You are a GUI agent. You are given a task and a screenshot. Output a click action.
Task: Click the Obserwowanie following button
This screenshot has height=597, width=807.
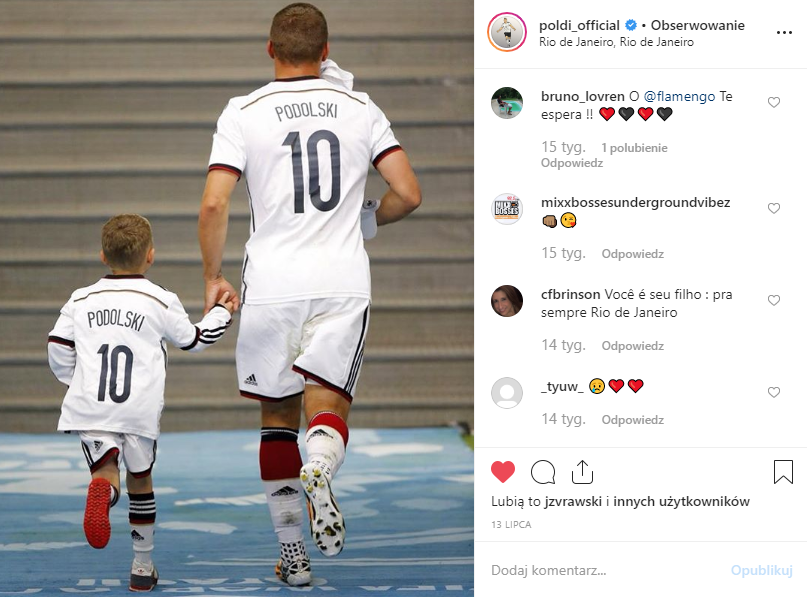(x=697, y=25)
